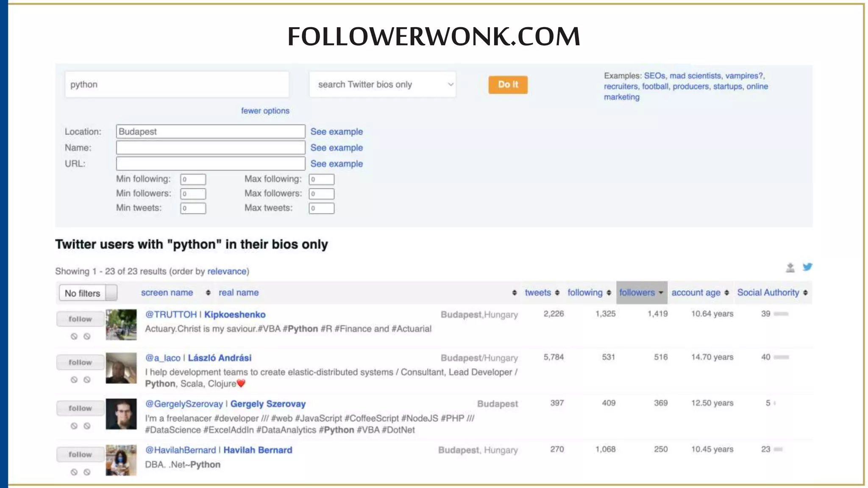Follow the GergelySzerovay account
The image size is (868, 488).
tap(80, 408)
